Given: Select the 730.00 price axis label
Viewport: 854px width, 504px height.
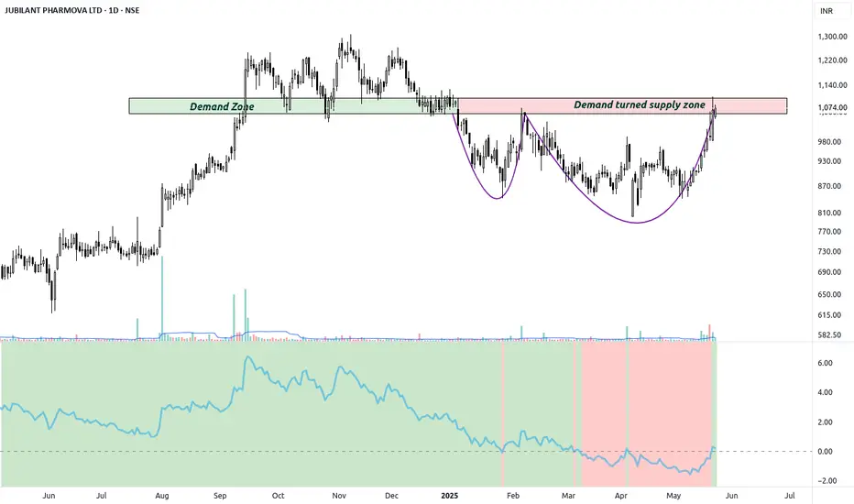Looking at the screenshot, I should (x=830, y=251).
